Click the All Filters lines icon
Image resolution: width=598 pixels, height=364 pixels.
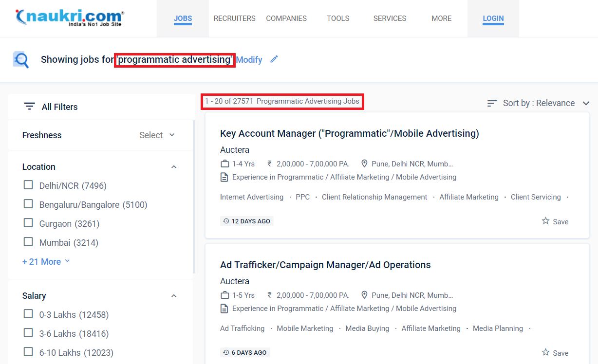click(30, 107)
